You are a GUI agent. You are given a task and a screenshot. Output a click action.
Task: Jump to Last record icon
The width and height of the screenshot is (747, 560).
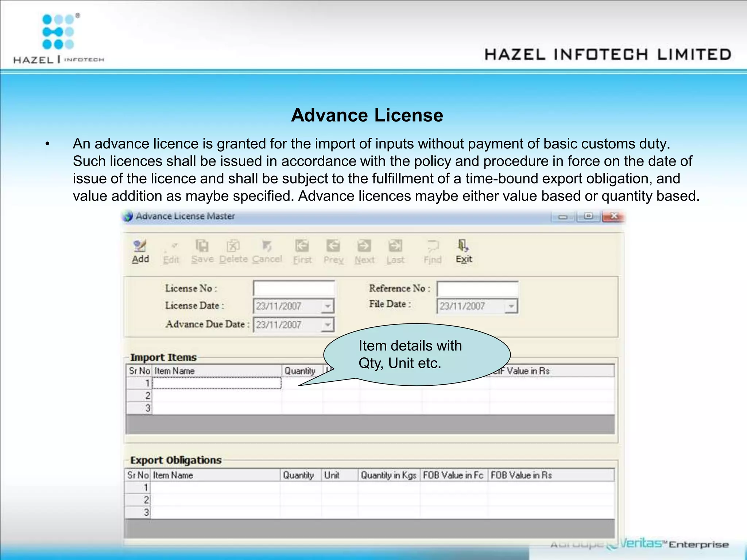click(395, 252)
